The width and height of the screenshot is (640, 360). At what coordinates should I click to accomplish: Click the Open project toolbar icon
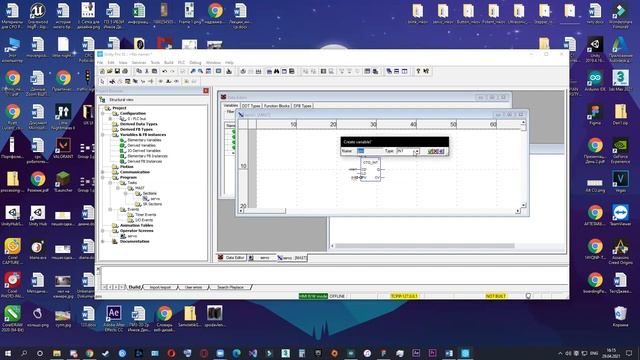click(109, 71)
